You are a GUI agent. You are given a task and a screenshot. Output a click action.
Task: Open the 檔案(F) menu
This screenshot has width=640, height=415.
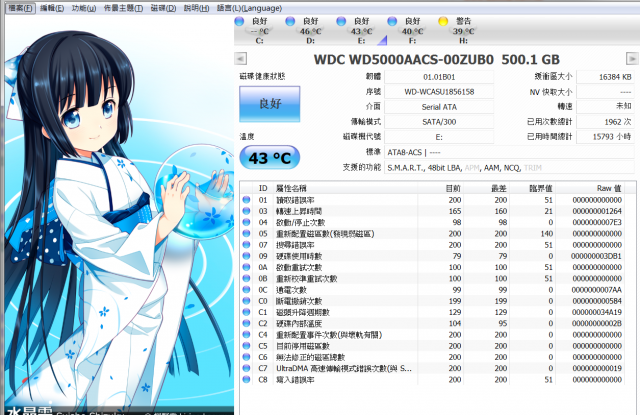pos(20,8)
